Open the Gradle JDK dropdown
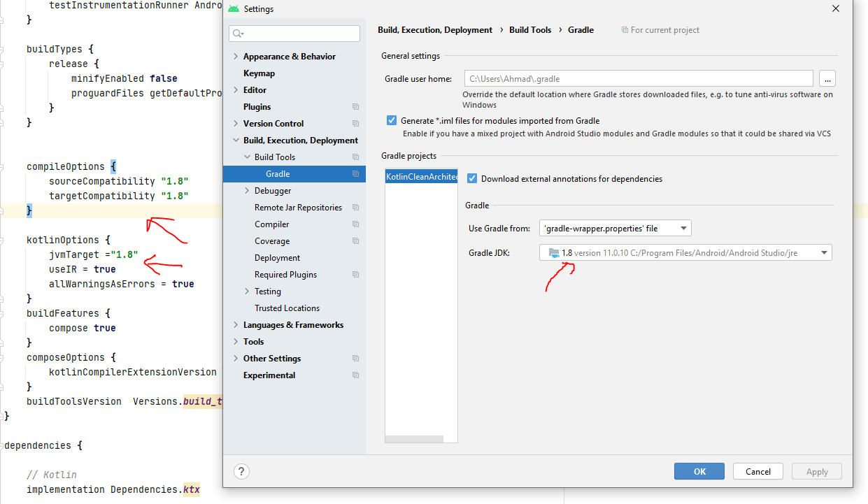 [x=824, y=252]
